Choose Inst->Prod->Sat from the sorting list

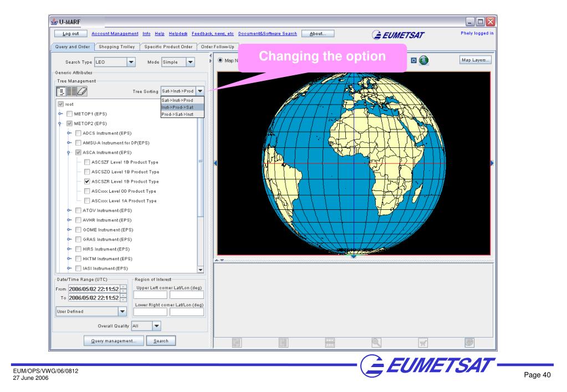pyautogui.click(x=182, y=107)
